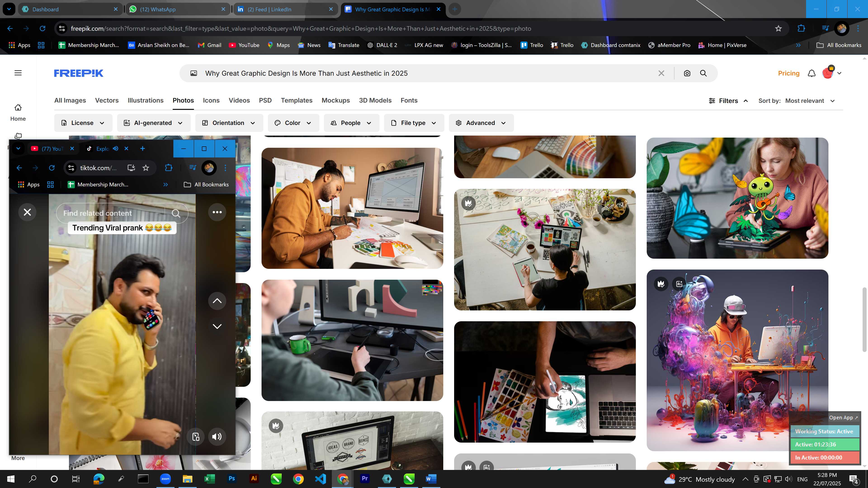Open Illustrator from taskbar

(254, 479)
